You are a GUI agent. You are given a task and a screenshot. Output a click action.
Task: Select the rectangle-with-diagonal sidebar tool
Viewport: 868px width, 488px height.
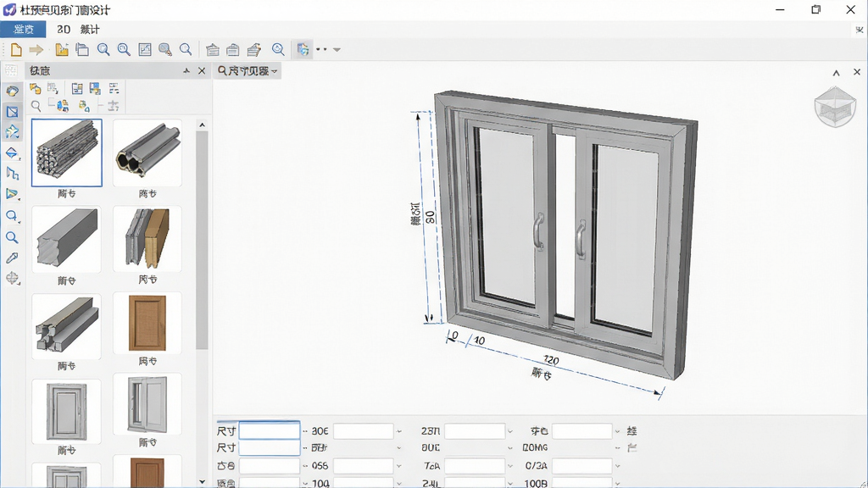(x=12, y=112)
